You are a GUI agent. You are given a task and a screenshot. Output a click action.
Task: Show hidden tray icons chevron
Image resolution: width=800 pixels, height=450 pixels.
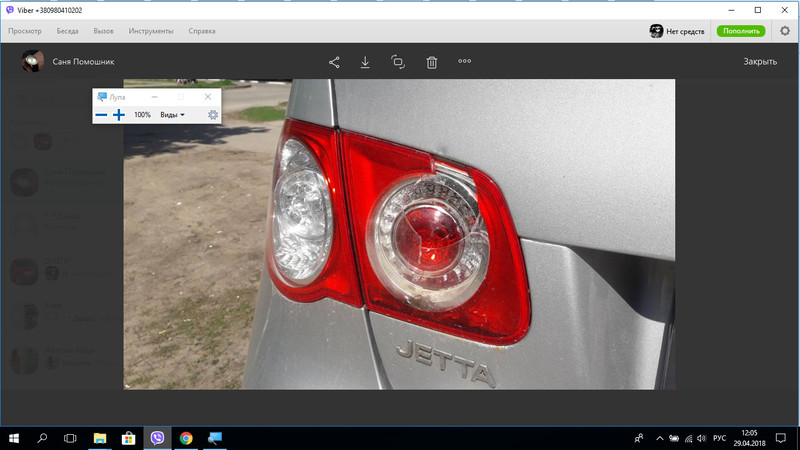[659, 438]
